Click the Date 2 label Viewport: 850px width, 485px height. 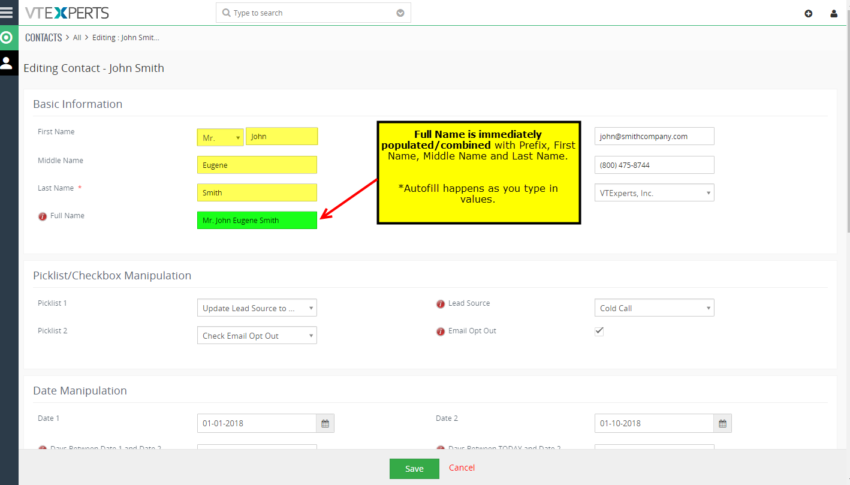pyautogui.click(x=447, y=418)
